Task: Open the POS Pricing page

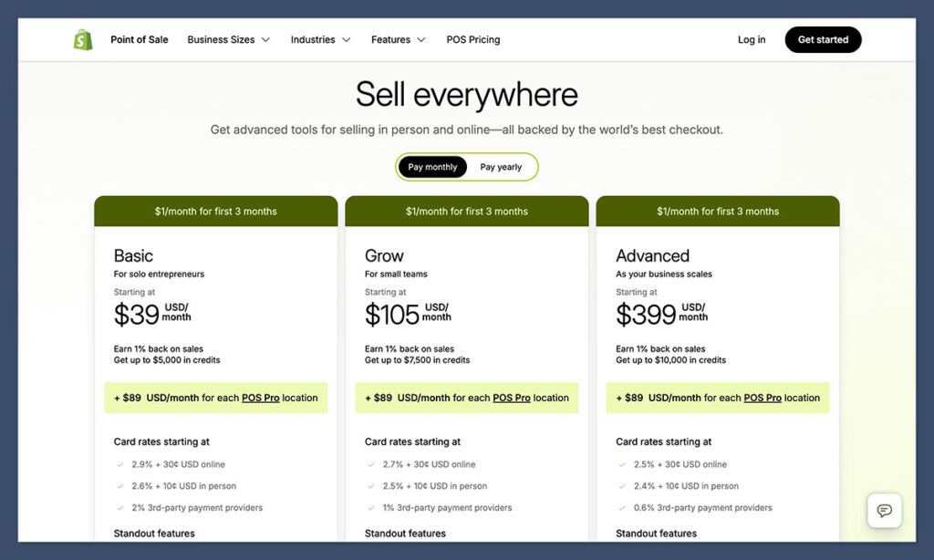Action: (472, 39)
